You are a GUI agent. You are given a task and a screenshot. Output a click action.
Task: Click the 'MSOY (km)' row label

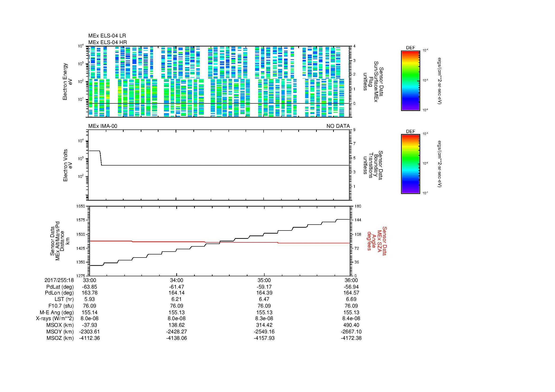[60, 332]
